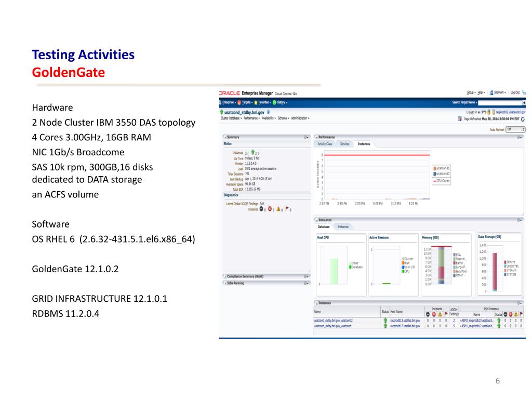Viewport: 532px width, 399px height.
Task: Click usatcond2 legend color swatch
Action: pyautogui.click(x=435, y=174)
